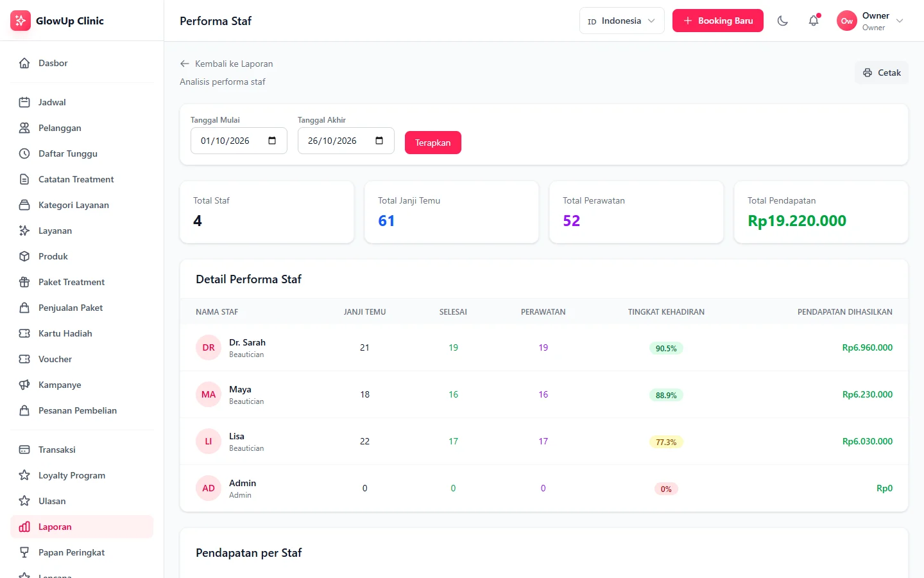Viewport: 924px width, 578px height.
Task: Click the Rp6.960.000 revenue value
Action: (x=868, y=347)
